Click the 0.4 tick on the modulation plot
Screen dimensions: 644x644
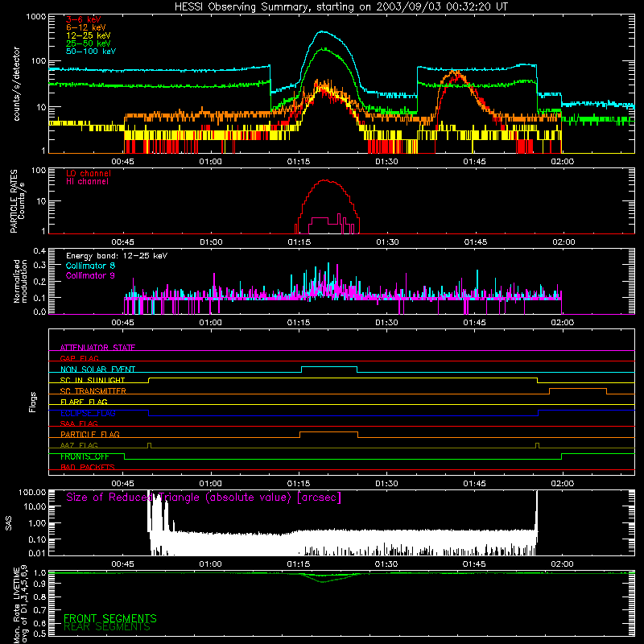39,250
